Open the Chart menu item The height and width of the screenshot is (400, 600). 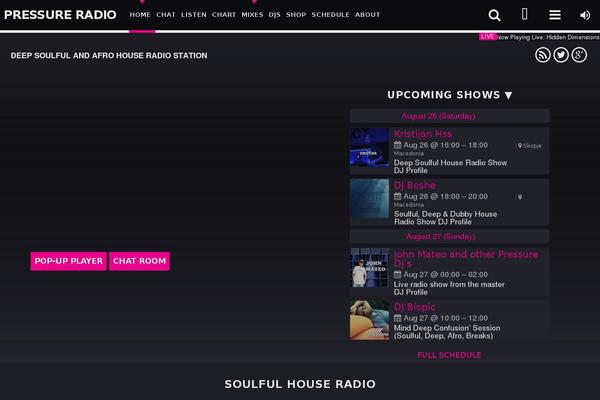pos(224,15)
